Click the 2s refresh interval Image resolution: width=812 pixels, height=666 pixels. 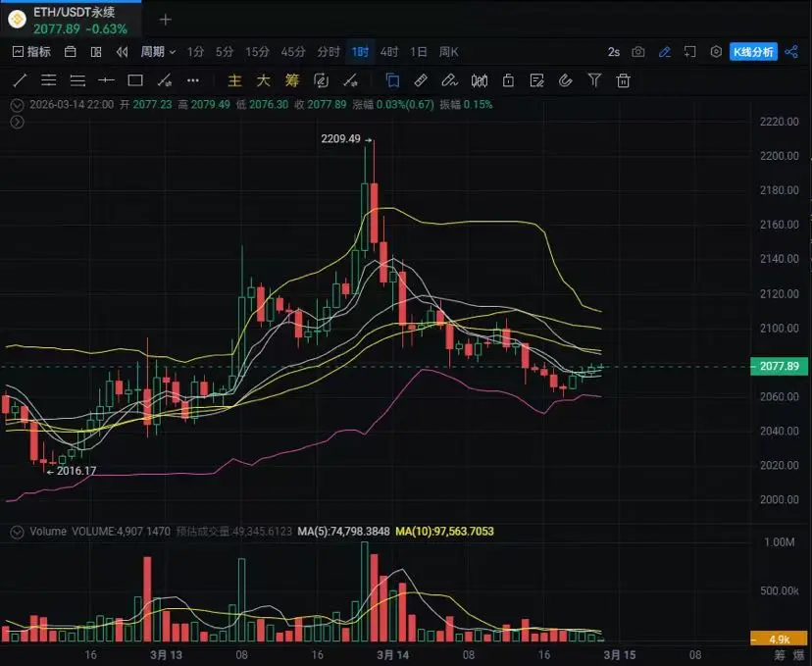tap(614, 52)
